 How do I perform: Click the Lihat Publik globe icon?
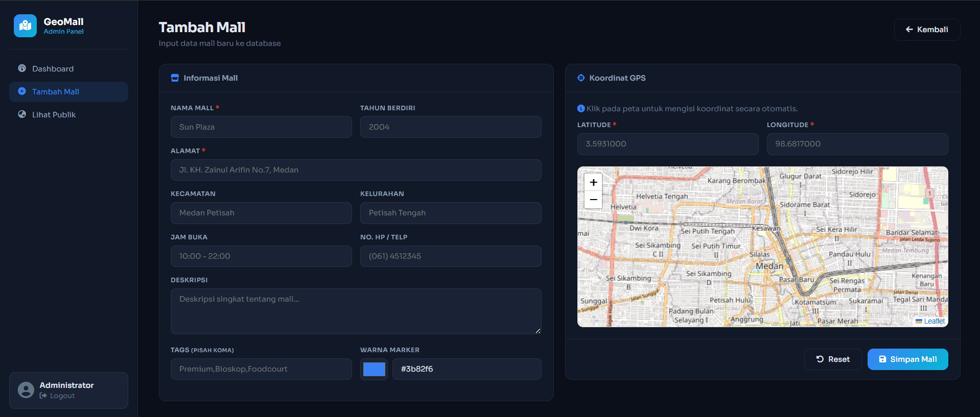[x=22, y=114]
